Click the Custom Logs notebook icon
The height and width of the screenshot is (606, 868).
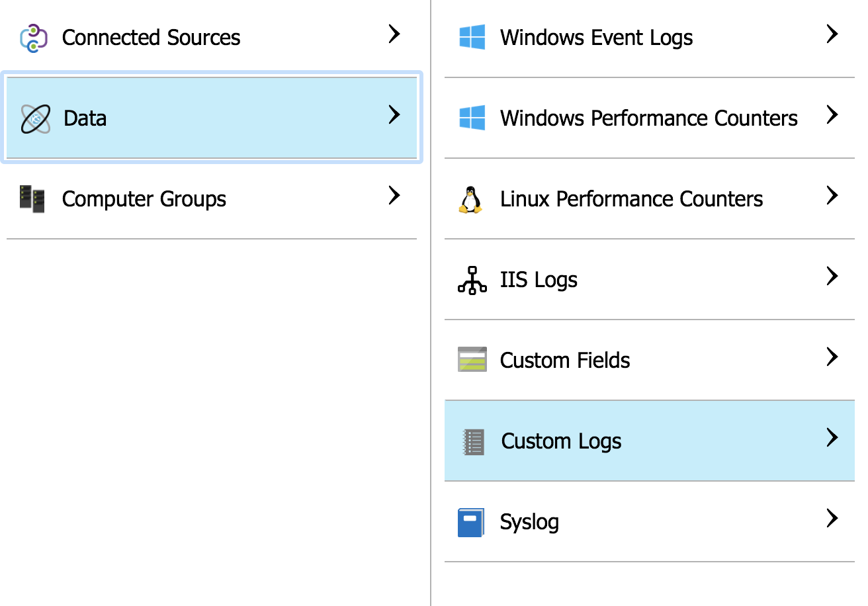pyautogui.click(x=471, y=441)
